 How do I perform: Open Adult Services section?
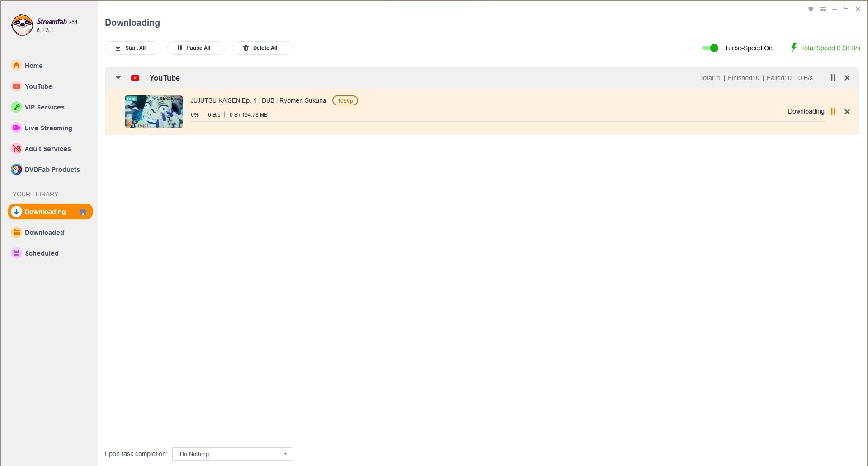click(41, 149)
